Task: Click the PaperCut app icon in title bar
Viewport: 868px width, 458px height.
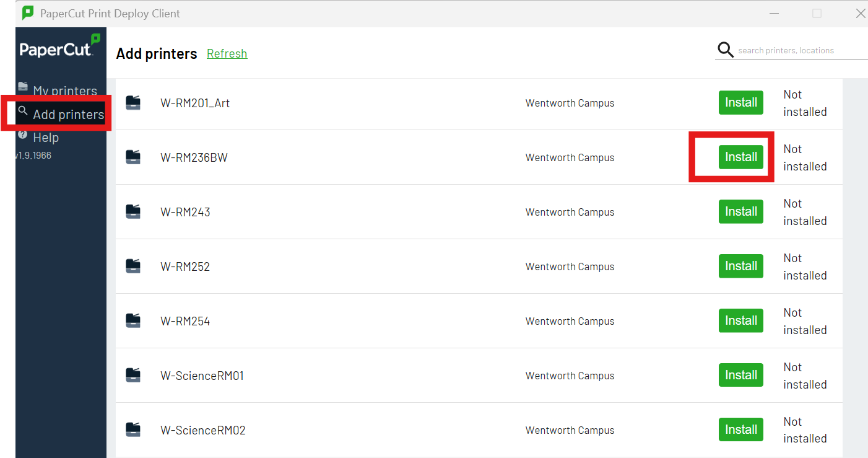Action: [28, 12]
